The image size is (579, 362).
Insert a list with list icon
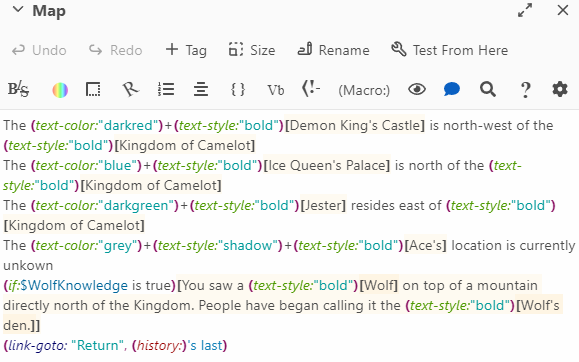click(166, 89)
